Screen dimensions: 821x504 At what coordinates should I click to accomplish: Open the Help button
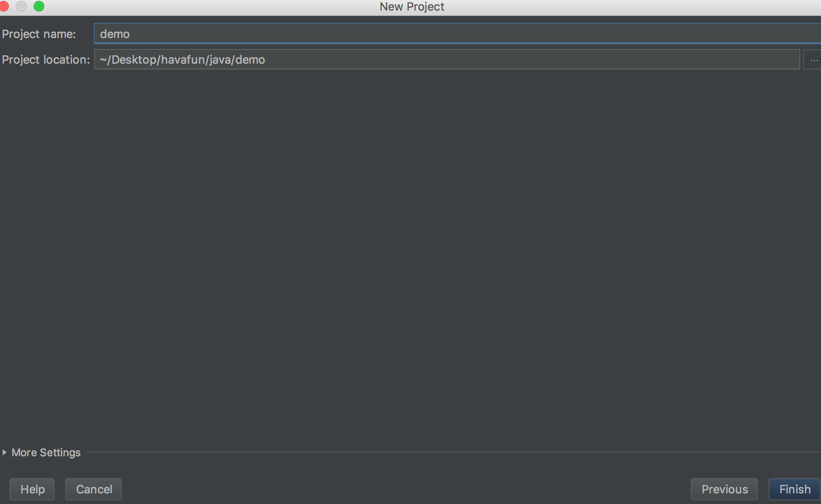tap(32, 489)
